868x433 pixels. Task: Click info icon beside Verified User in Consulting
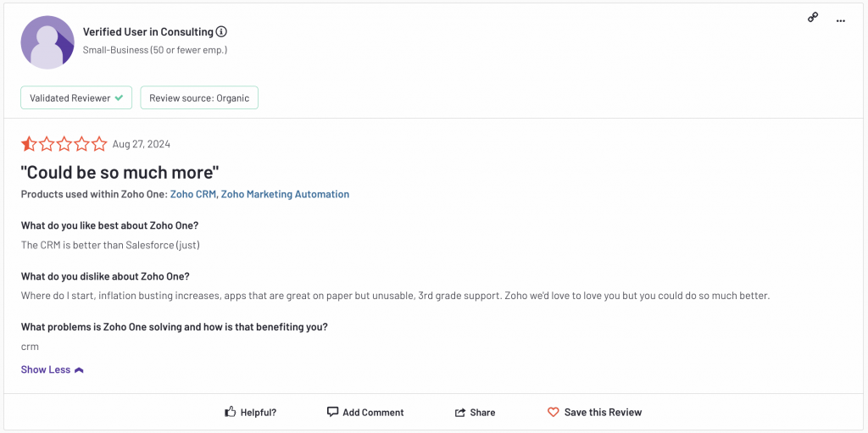[x=221, y=32]
